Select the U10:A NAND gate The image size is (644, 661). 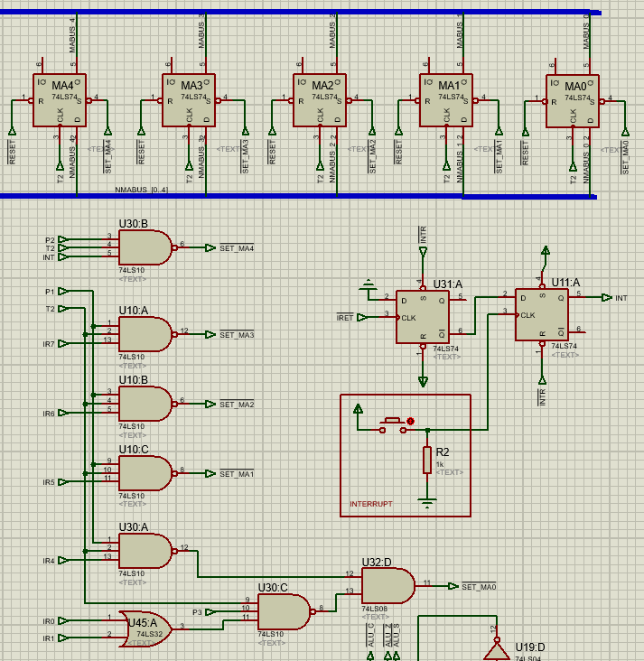click(x=145, y=334)
